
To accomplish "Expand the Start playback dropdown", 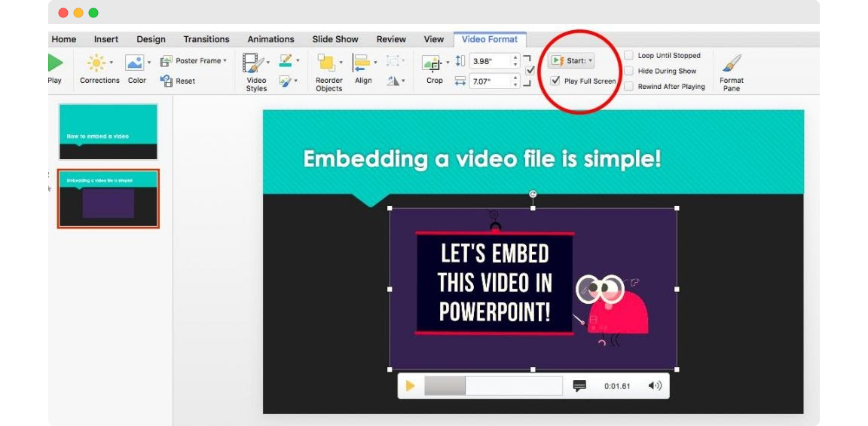I will (x=572, y=60).
